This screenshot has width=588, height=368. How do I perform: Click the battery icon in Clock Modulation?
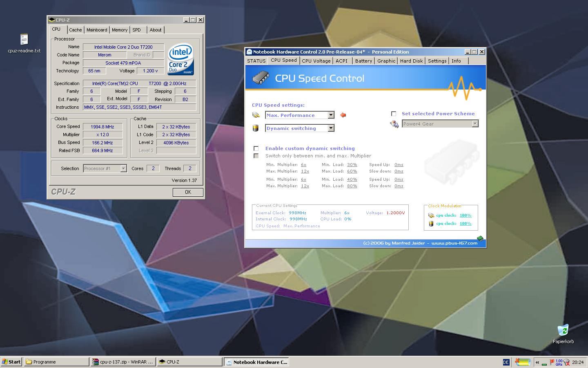pos(431,224)
